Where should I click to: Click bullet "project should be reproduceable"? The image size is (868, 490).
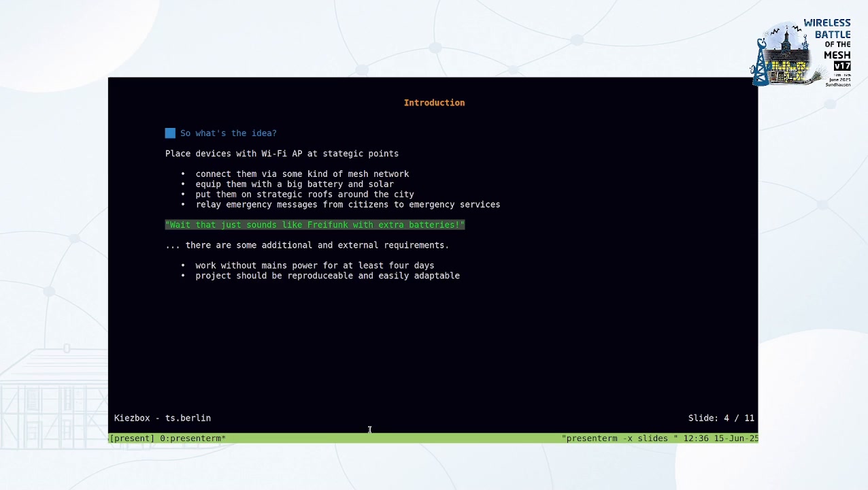coord(327,276)
